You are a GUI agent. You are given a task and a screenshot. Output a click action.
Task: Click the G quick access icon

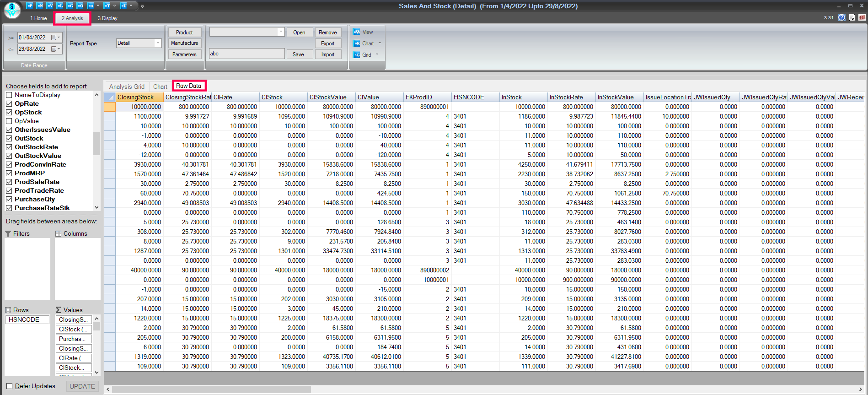[x=70, y=6]
